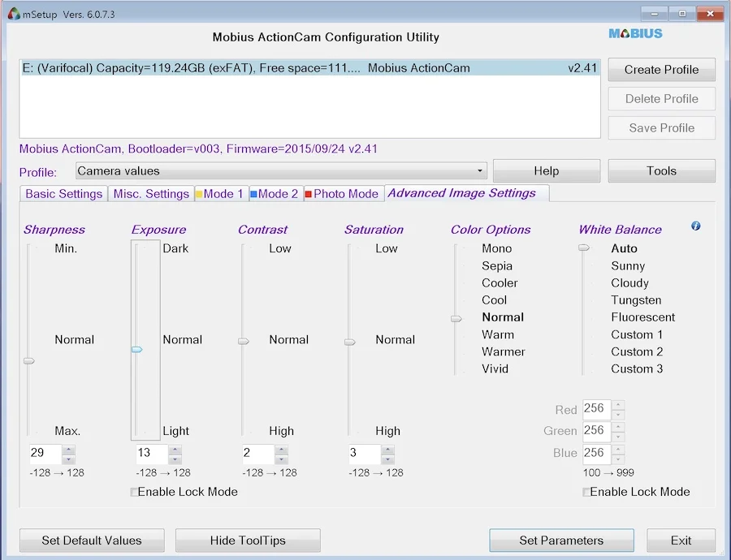
Task: Decrease Exposure value with down arrow
Action: coord(175,459)
